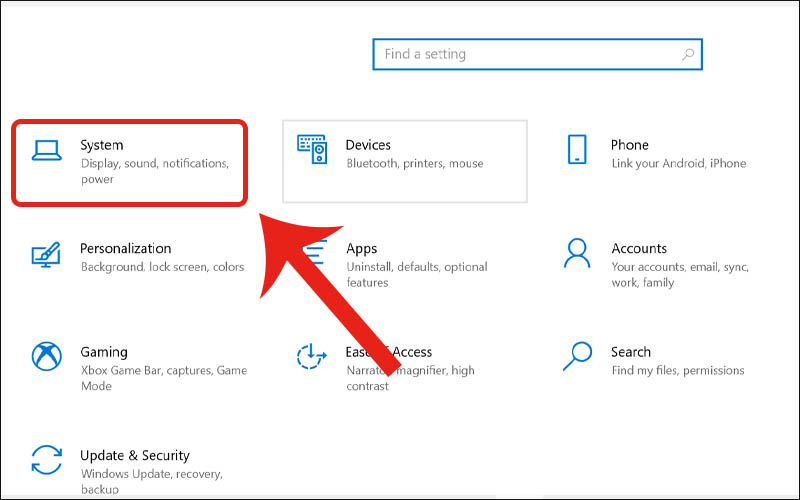
Task: Click 'Bluetooth, printers, mouse' description
Action: click(x=415, y=164)
